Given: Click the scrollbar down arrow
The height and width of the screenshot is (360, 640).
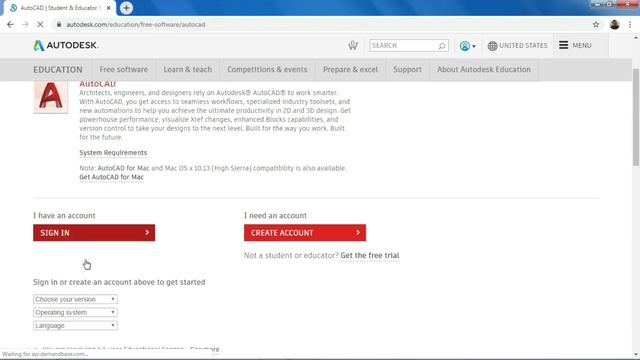Looking at the screenshot, I should click(636, 354).
